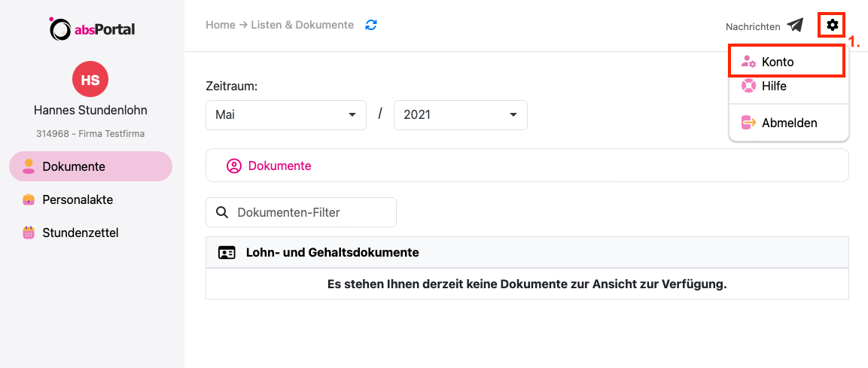Choose Hilfe in the settings menu
The height and width of the screenshot is (368, 868).
point(774,86)
